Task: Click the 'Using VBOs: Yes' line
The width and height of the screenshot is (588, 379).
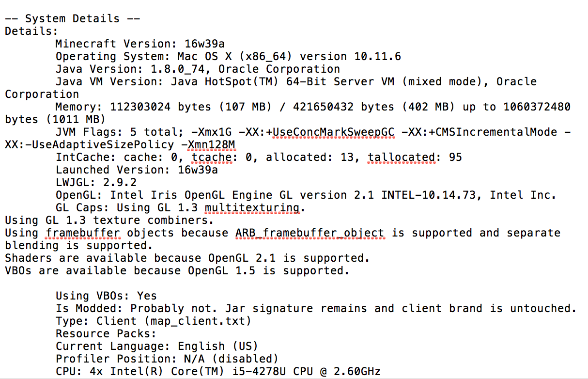Action: point(106,296)
